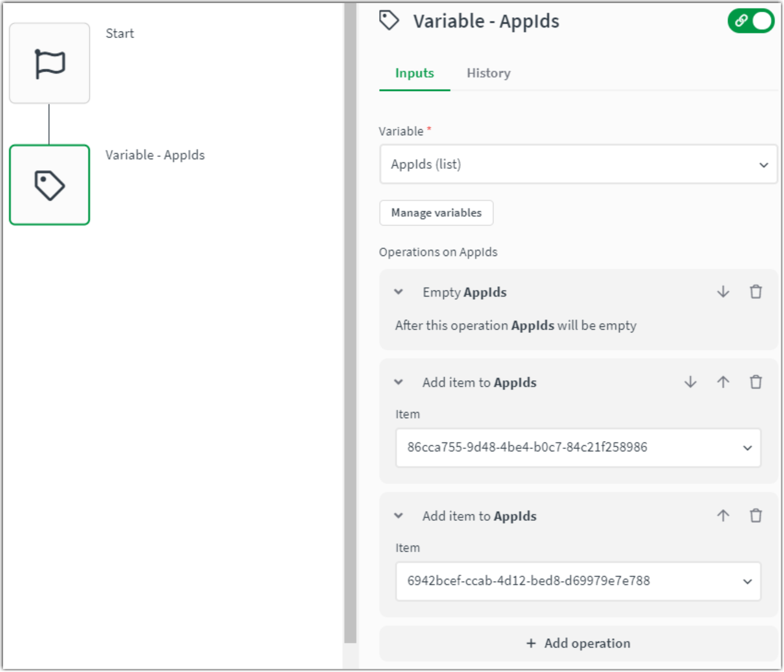Open dropdown for item 86cca755-9d48-4be4-b0c7-84c21f258986
The image size is (784, 672).
tap(578, 448)
